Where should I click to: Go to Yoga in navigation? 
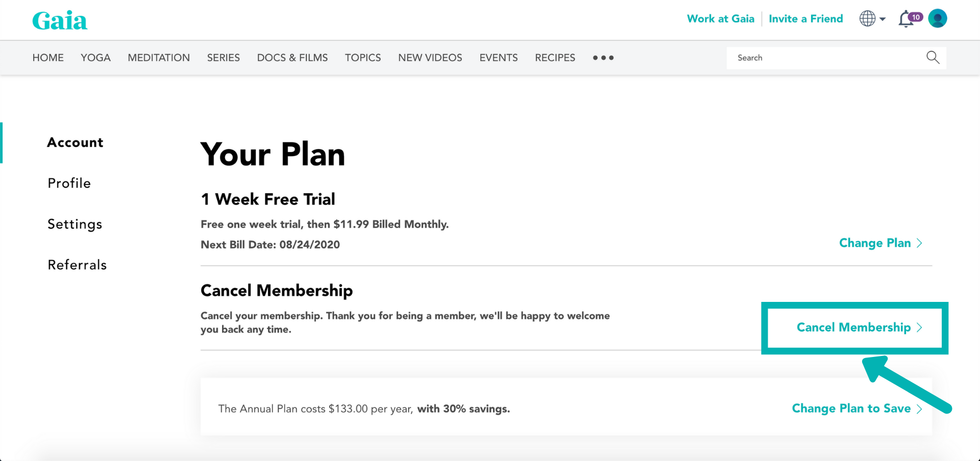tap(95, 58)
